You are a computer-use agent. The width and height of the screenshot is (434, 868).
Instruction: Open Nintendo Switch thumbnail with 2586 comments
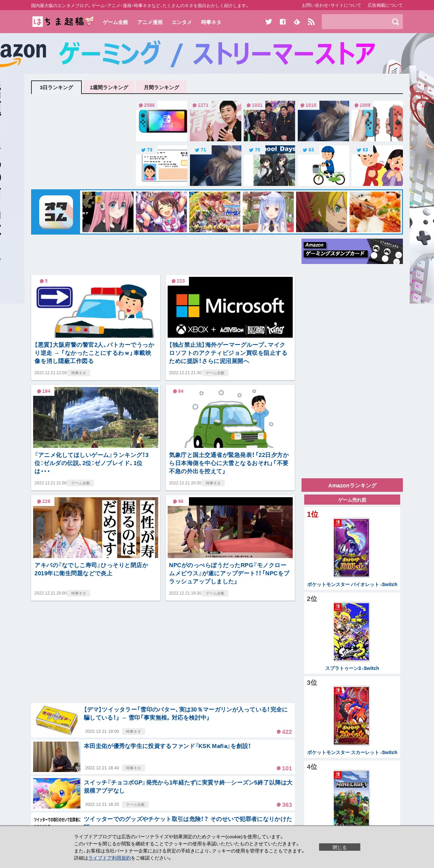coord(162,121)
